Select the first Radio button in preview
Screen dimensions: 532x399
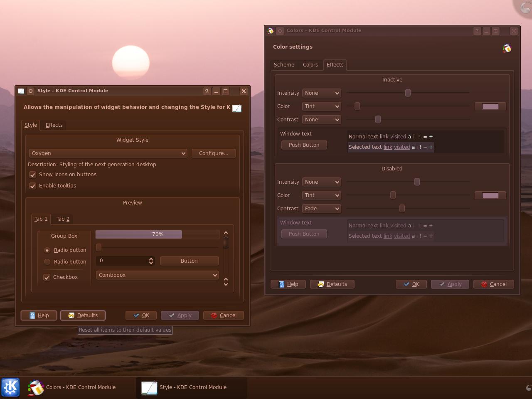[47, 250]
